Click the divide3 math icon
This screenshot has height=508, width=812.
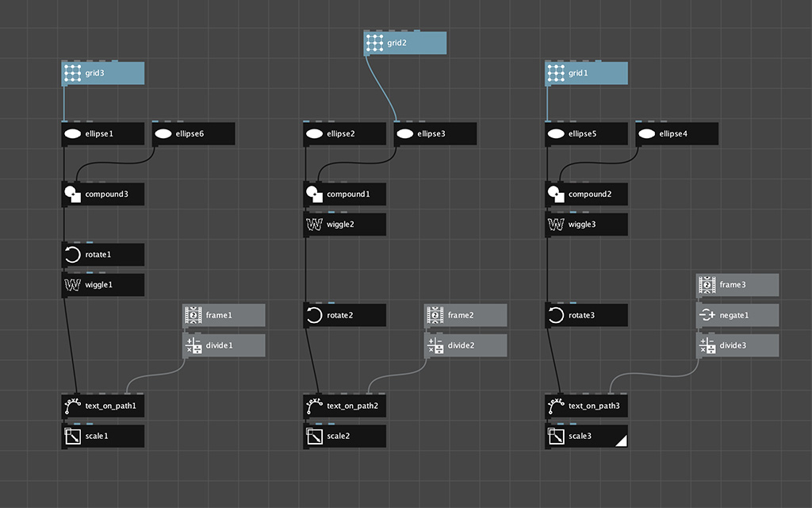click(707, 345)
